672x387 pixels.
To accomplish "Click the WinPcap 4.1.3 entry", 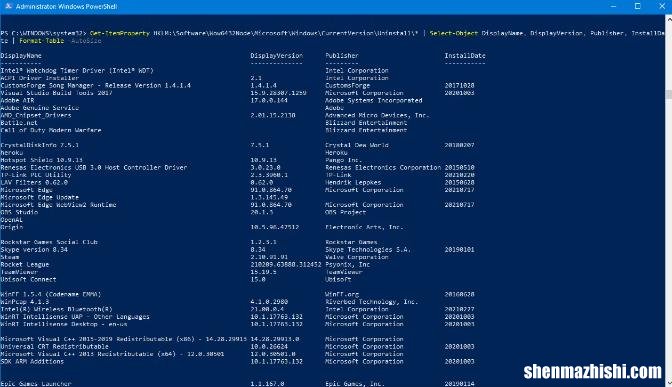I will pyautogui.click(x=24, y=302).
